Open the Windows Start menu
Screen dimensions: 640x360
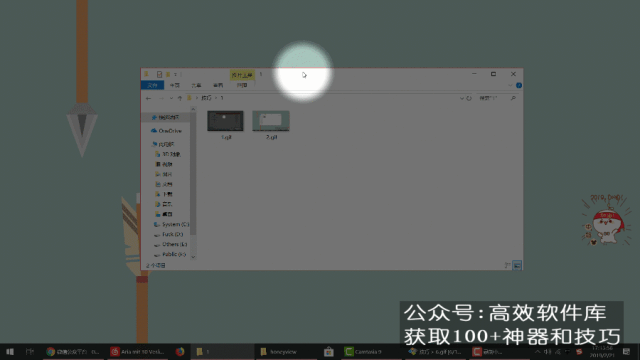[x=10, y=351]
